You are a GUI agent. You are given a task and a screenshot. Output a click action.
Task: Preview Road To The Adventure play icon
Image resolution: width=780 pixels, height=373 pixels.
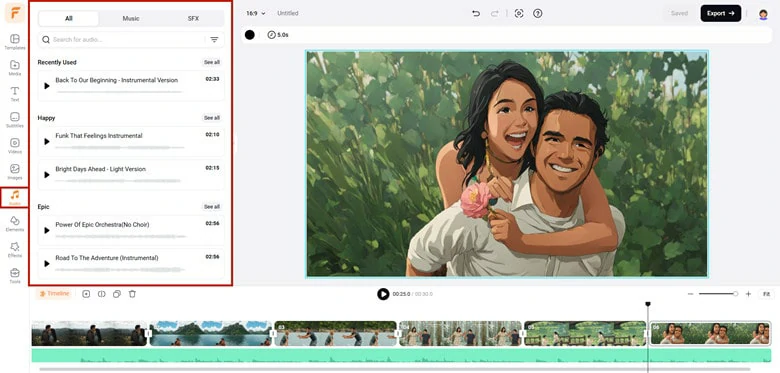tap(47, 264)
